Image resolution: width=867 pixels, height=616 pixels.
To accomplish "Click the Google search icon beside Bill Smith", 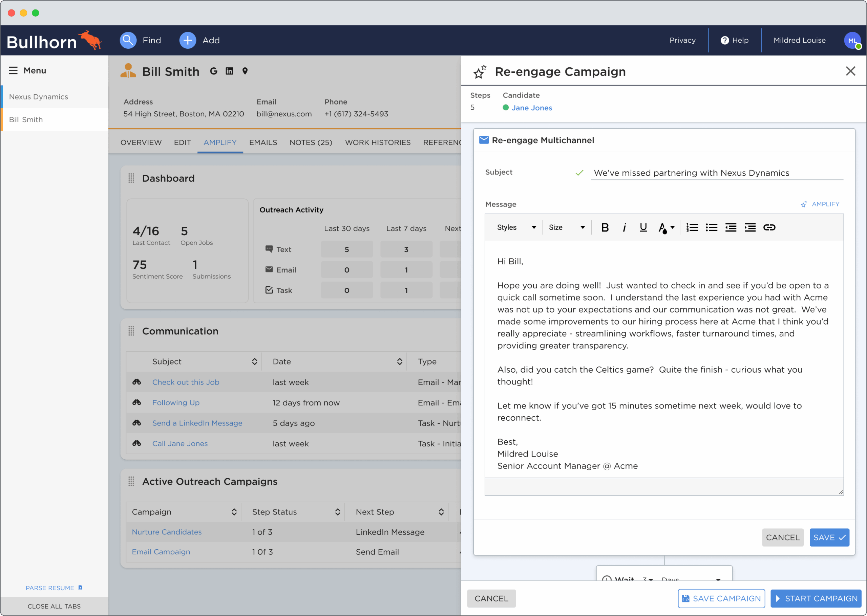I will (214, 71).
